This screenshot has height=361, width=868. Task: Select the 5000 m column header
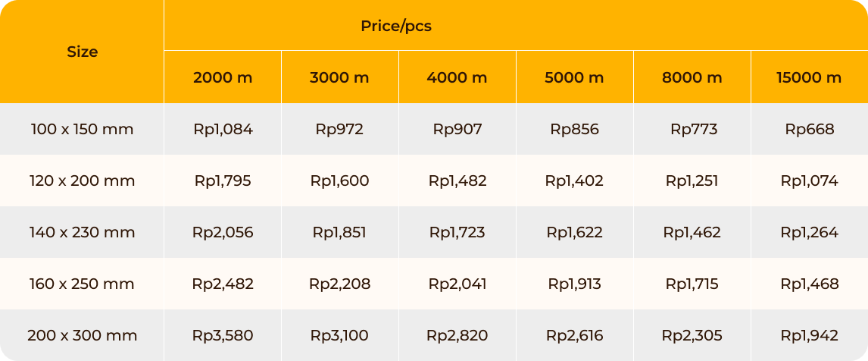pyautogui.click(x=575, y=77)
